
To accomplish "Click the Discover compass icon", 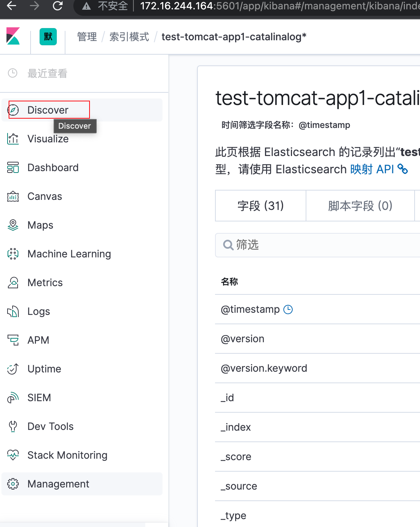I will 13,110.
